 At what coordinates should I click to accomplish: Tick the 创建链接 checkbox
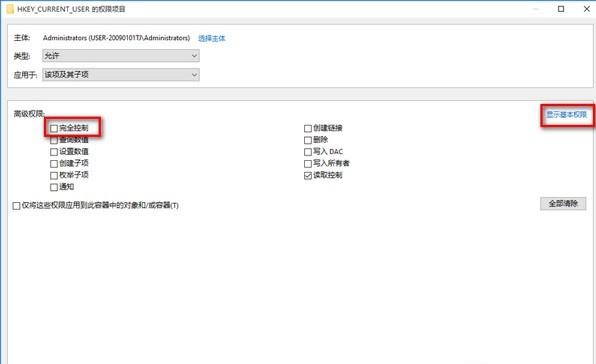coord(308,128)
